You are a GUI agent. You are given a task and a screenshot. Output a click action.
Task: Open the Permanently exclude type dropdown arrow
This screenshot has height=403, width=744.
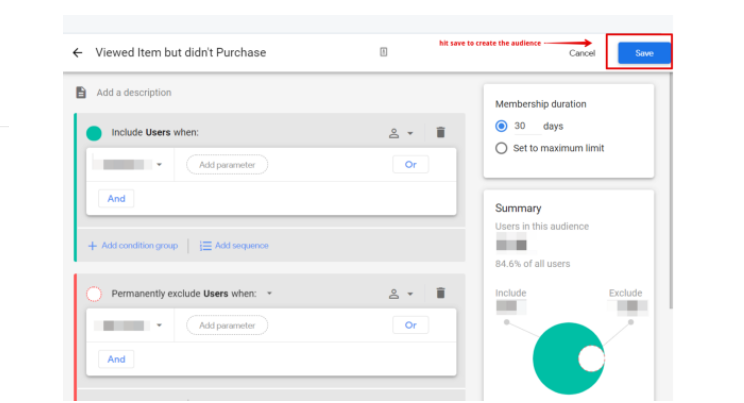click(270, 293)
